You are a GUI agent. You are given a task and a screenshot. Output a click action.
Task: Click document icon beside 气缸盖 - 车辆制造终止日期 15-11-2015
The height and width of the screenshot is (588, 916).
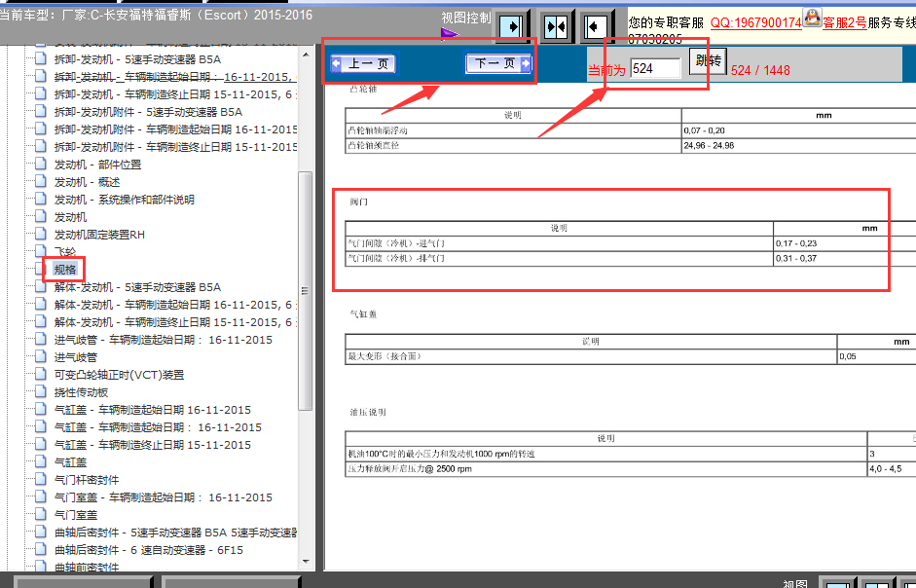[x=40, y=444]
